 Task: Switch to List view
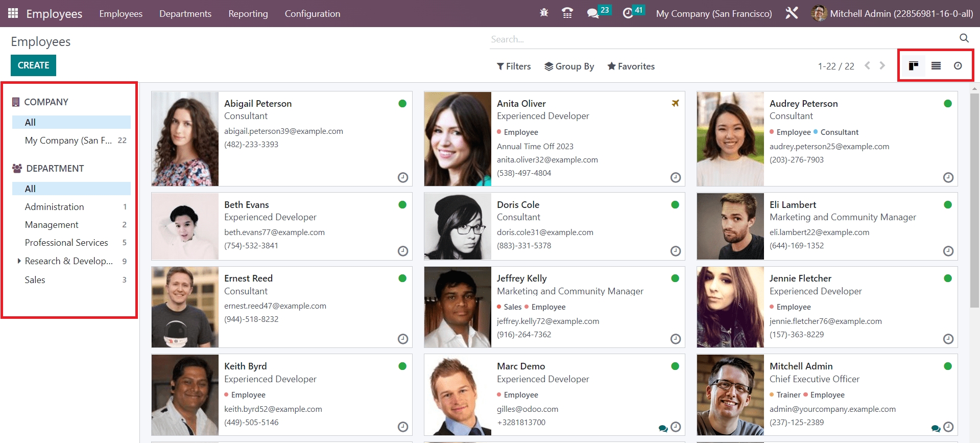tap(936, 65)
